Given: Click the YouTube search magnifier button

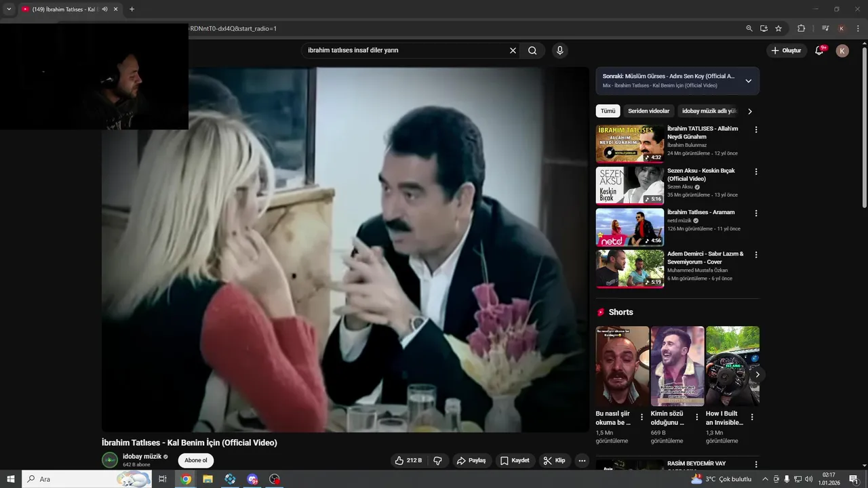Looking at the screenshot, I should point(532,50).
